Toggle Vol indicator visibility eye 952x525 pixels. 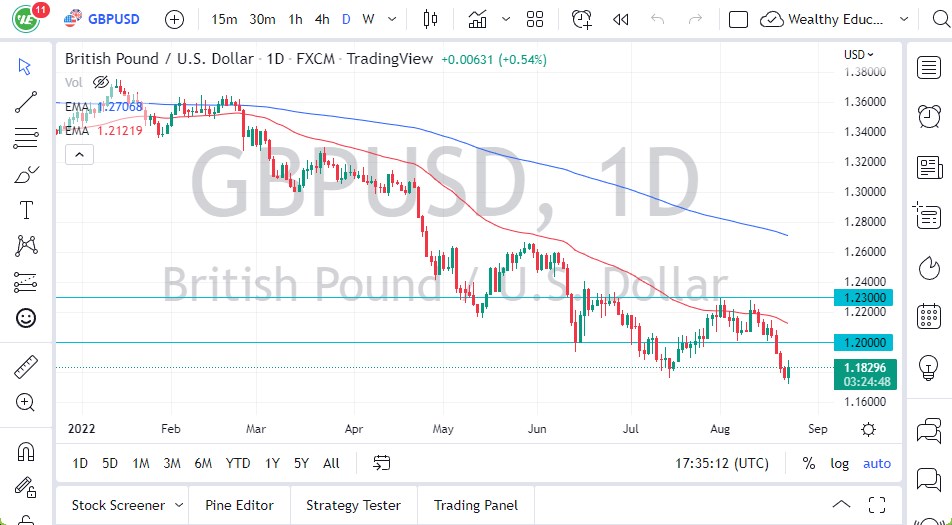100,82
